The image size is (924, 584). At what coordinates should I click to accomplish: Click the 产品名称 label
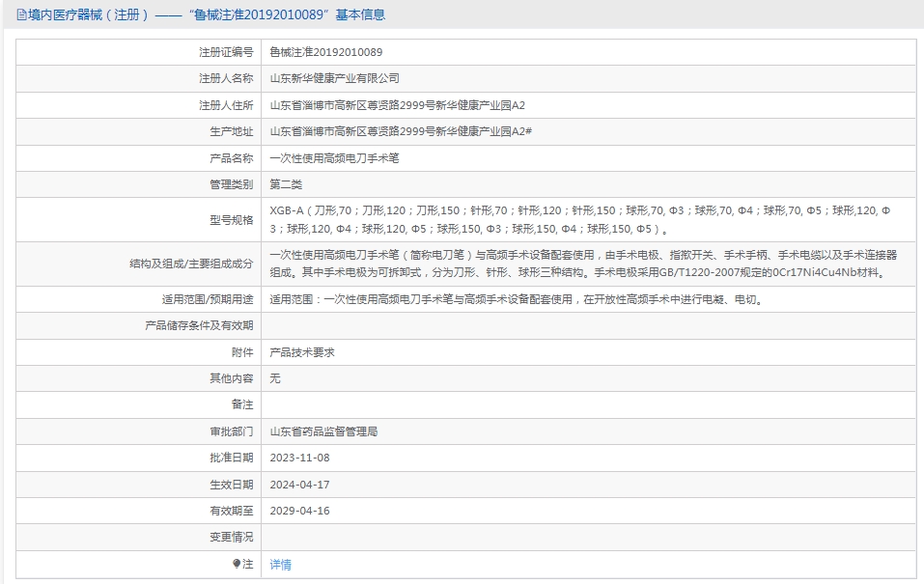(232, 158)
